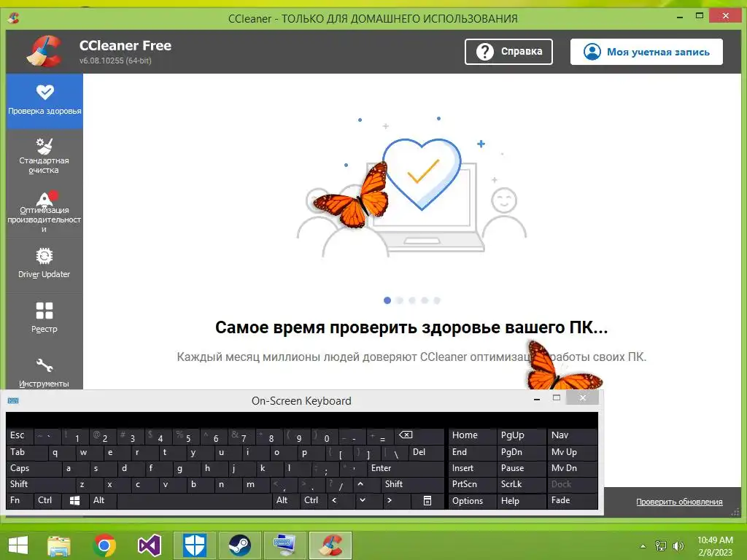The width and height of the screenshot is (747, 560).
Task: Toggle left Shift key on On-Screen Keyboard
Action: pyautogui.click(x=41, y=484)
